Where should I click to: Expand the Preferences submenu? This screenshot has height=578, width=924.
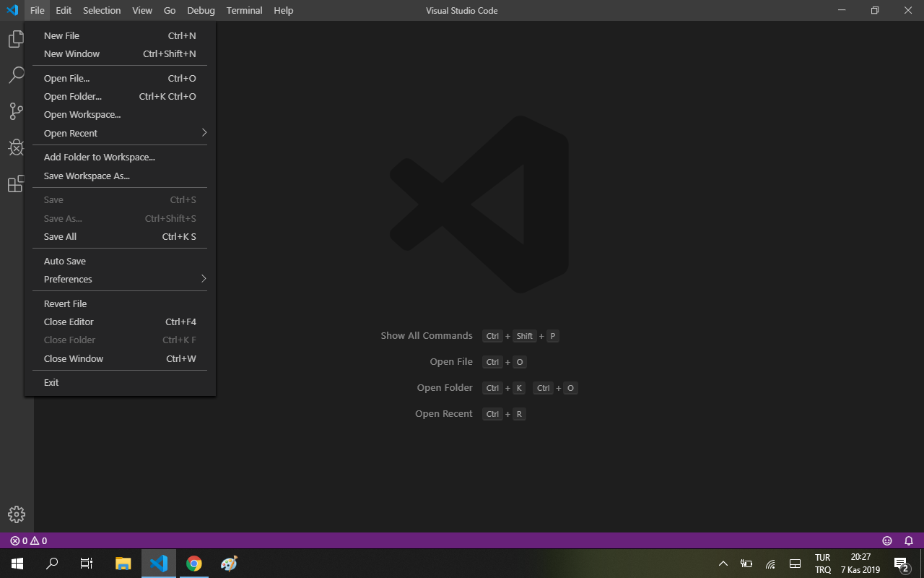(120, 279)
